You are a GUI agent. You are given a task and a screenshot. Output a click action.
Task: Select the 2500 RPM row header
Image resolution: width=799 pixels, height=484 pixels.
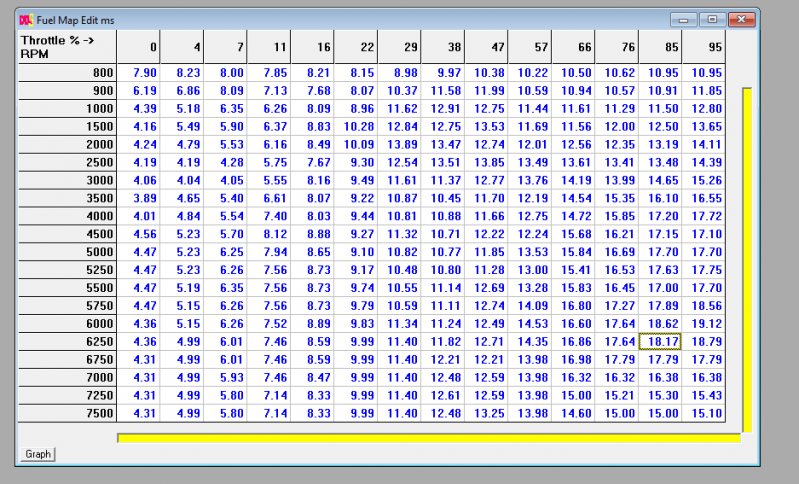pyautogui.click(x=68, y=163)
